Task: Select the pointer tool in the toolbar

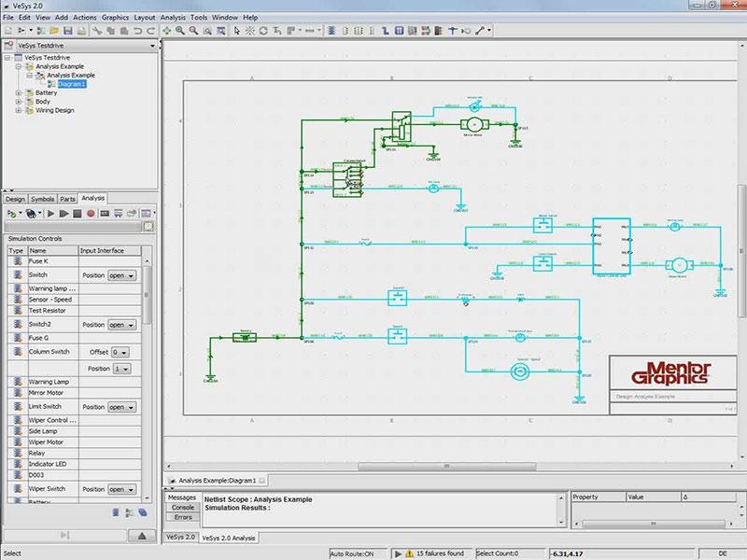Action: tap(236, 31)
